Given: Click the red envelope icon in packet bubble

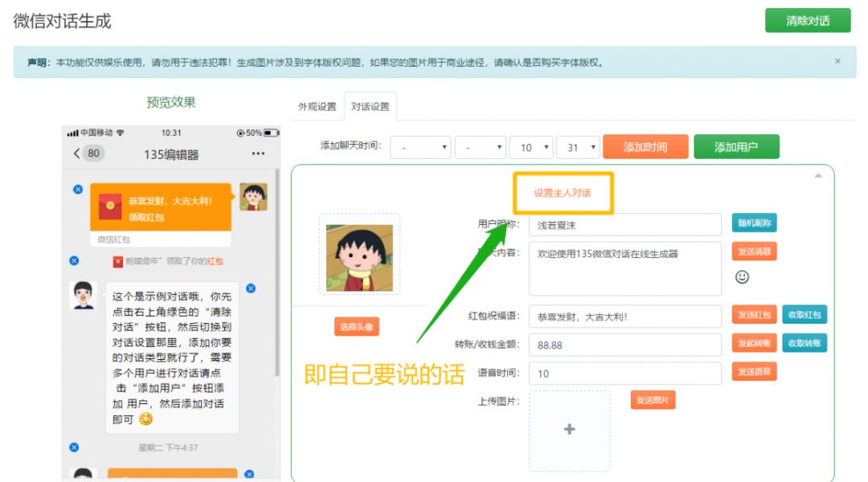Looking at the screenshot, I should coord(110,206).
